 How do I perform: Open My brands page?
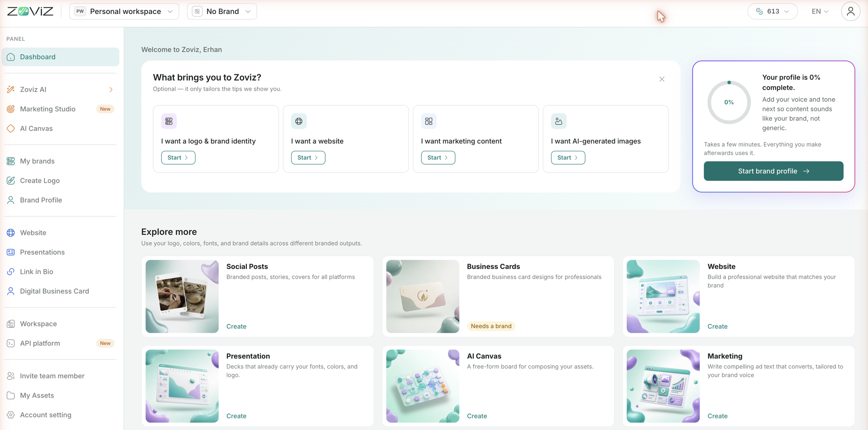(60, 161)
